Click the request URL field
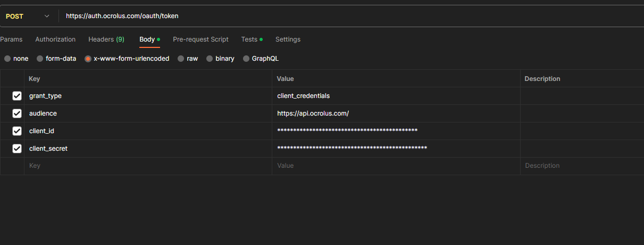 pyautogui.click(x=351, y=16)
